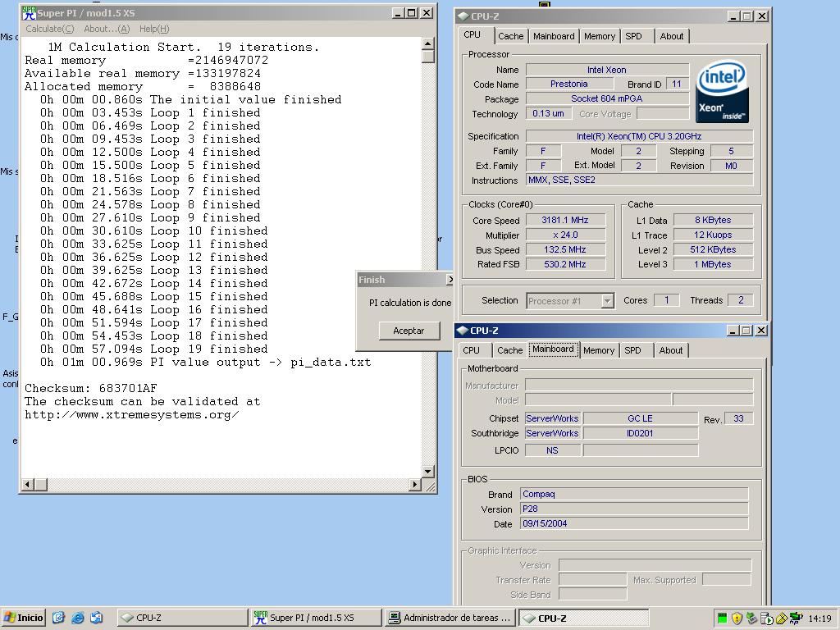Click the Package field Socket 604 mPGA
This screenshot has height=630, width=840.
[607, 98]
